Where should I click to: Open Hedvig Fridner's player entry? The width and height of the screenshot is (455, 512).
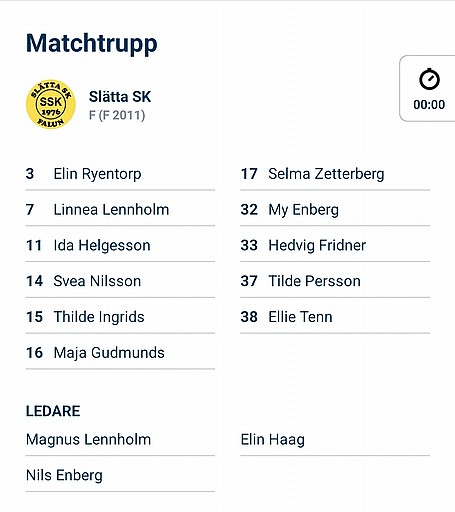coord(335,245)
